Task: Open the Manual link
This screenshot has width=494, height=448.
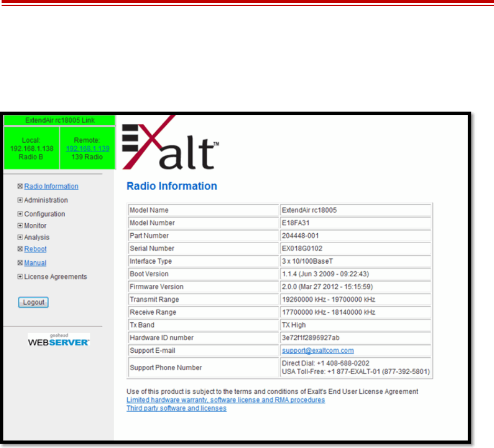Action: coord(35,263)
